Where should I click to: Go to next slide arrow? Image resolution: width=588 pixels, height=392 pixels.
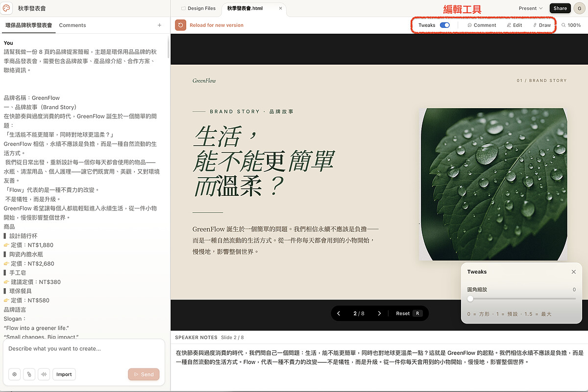tap(379, 313)
